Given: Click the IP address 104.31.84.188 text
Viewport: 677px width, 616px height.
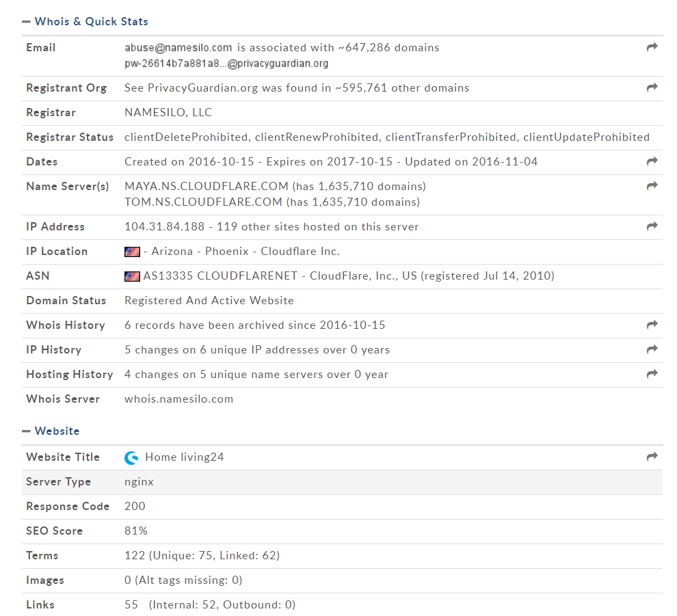Looking at the screenshot, I should [x=165, y=226].
